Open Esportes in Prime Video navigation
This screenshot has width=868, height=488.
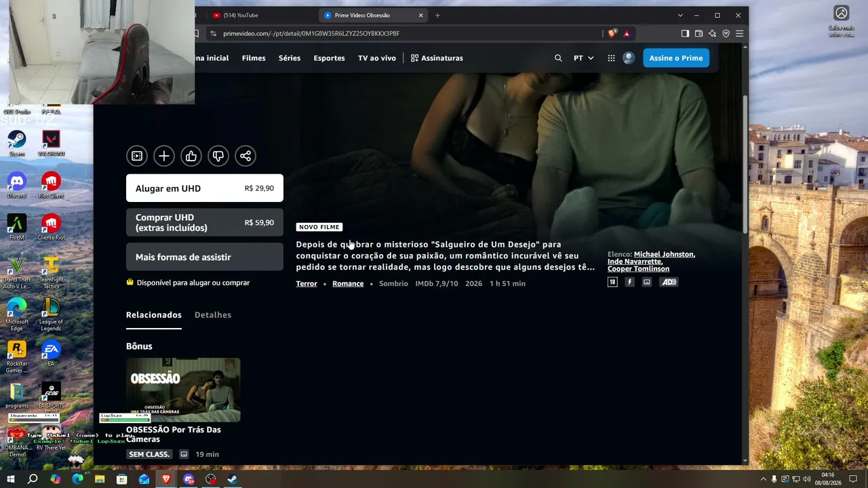tap(330, 58)
